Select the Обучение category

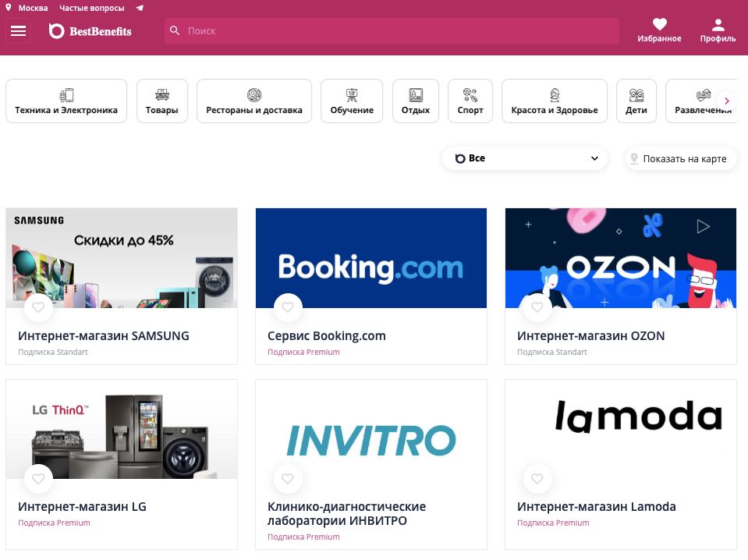pos(352,101)
